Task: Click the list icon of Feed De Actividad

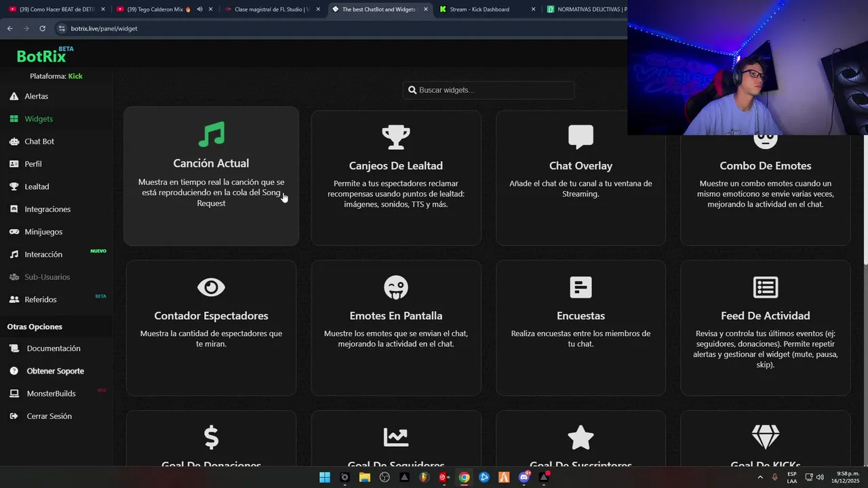Action: tap(766, 287)
